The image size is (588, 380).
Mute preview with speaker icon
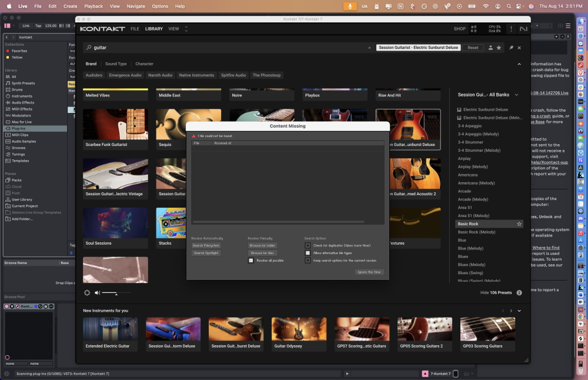(97, 292)
